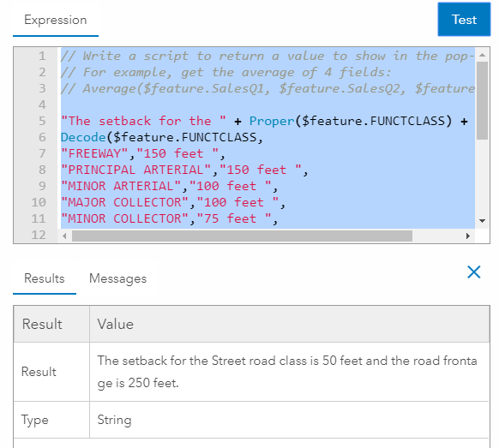Click line number 4 in the gutter
The image size is (499, 448).
(x=42, y=105)
